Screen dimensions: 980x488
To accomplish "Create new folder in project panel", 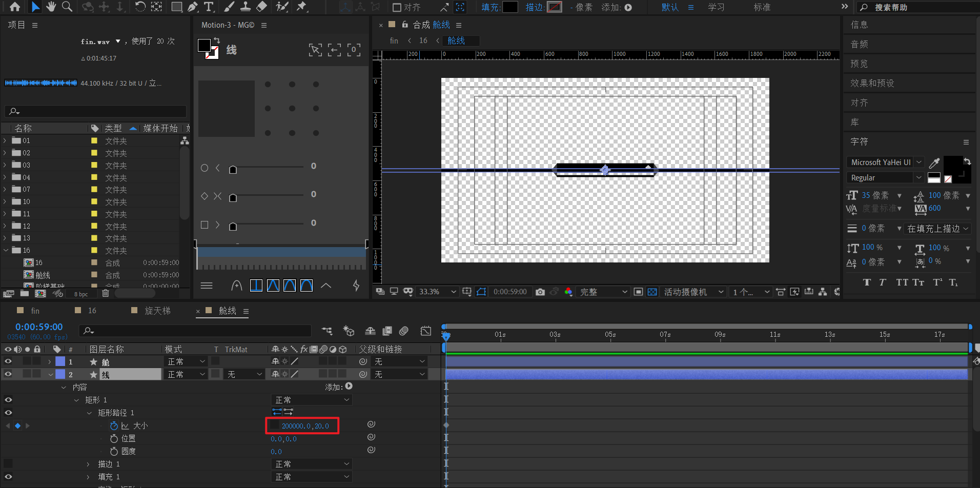I will (x=24, y=293).
